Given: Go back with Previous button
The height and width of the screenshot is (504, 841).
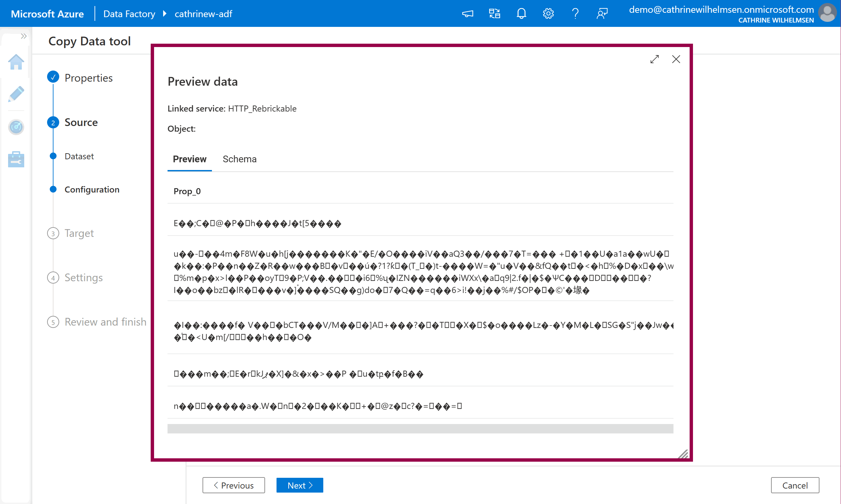Looking at the screenshot, I should point(233,485).
